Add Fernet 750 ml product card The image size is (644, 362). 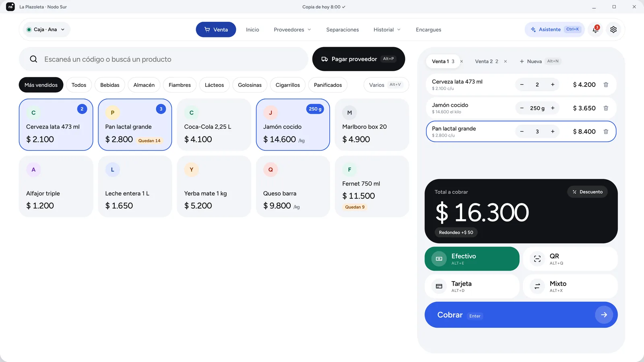tap(372, 187)
